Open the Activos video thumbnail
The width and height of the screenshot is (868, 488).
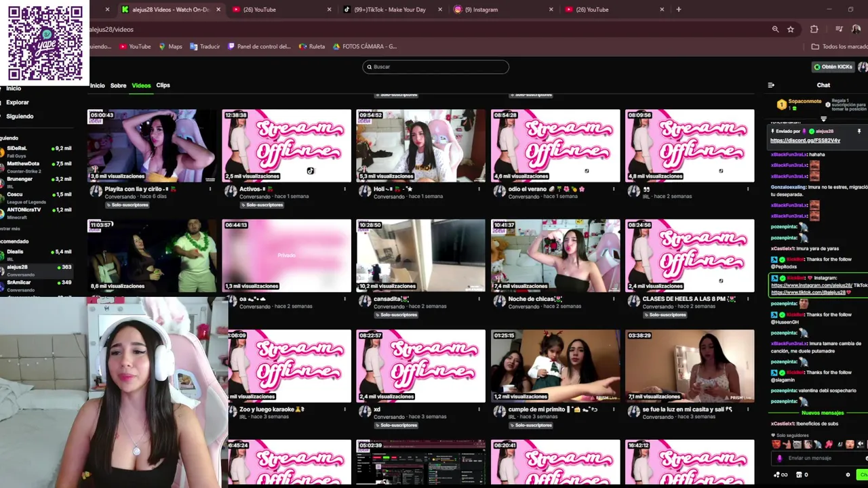click(x=287, y=146)
